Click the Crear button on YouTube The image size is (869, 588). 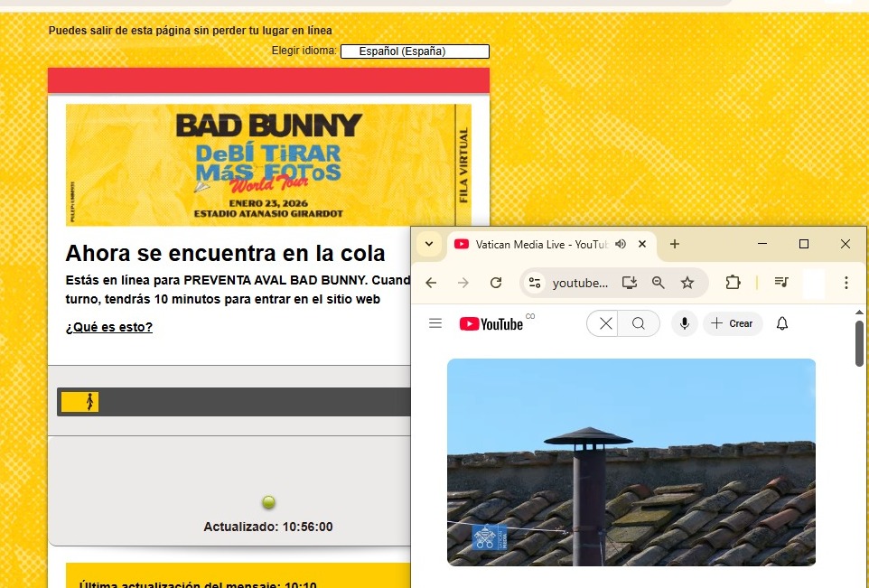click(x=733, y=323)
